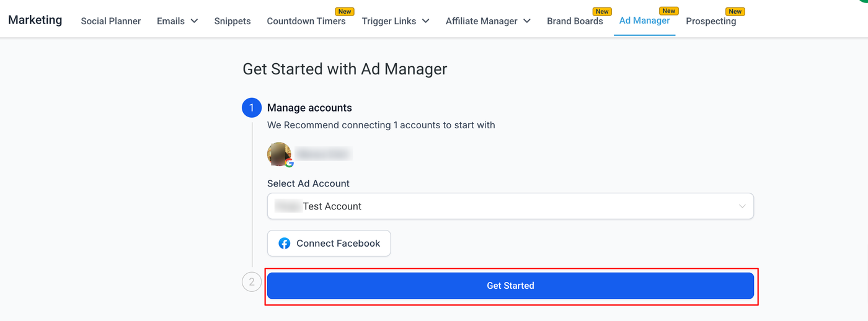Select the Ad Manager tab
This screenshot has height=321, width=868.
click(x=644, y=20)
